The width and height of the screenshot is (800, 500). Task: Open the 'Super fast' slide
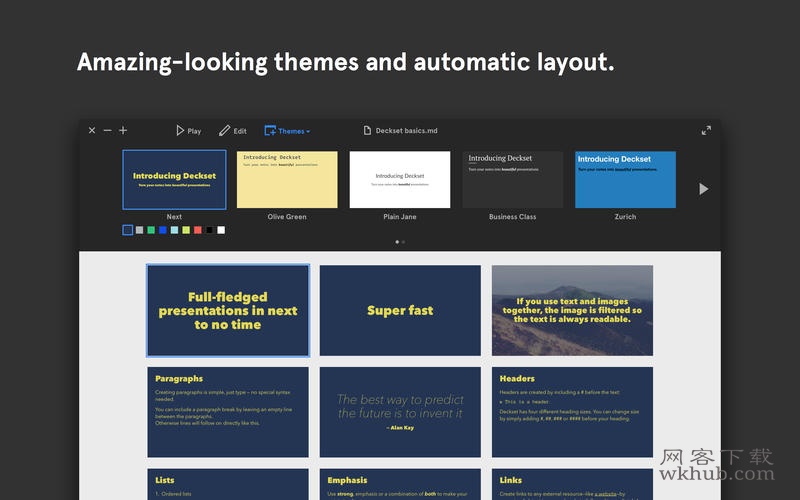coord(400,310)
